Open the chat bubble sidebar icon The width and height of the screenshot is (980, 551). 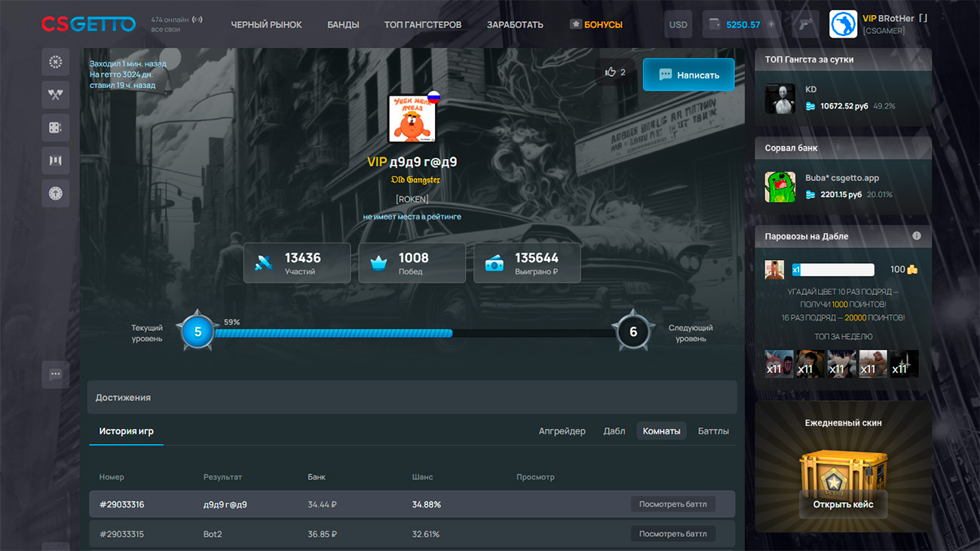point(55,374)
